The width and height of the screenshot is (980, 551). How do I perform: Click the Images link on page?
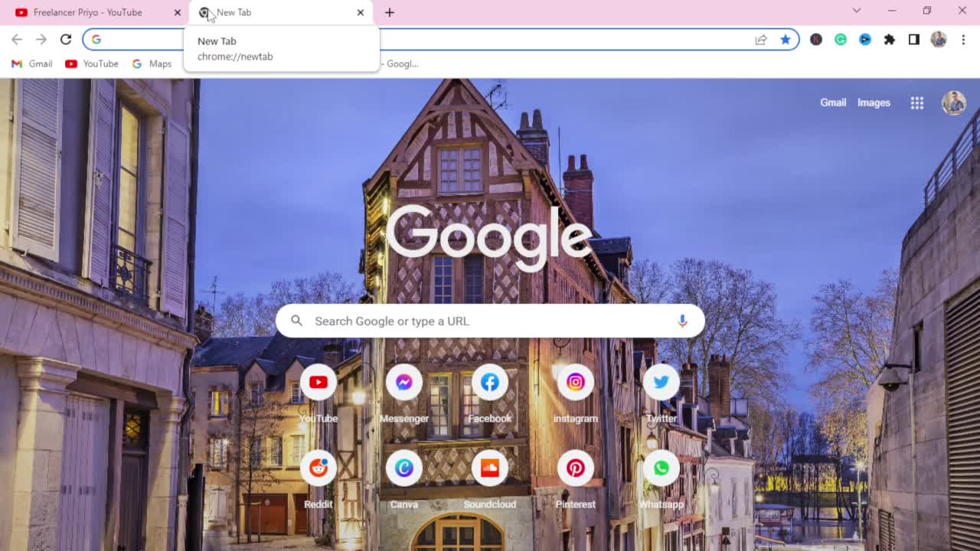[x=874, y=103]
